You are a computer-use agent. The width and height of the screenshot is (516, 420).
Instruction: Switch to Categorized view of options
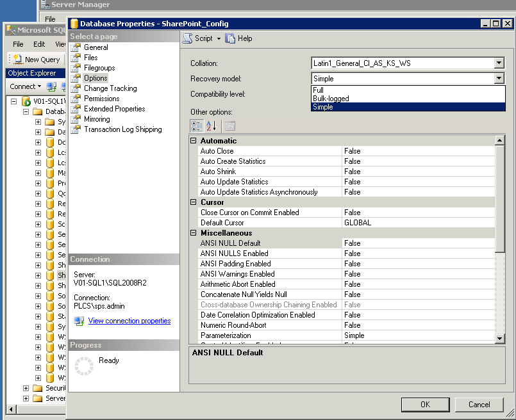pyautogui.click(x=197, y=125)
